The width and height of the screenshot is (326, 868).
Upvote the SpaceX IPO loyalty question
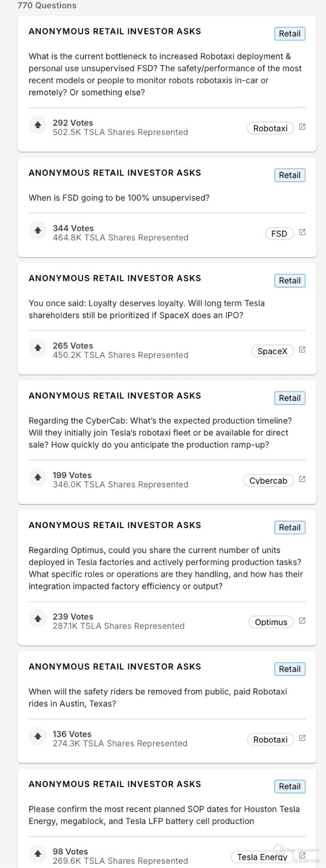click(38, 348)
